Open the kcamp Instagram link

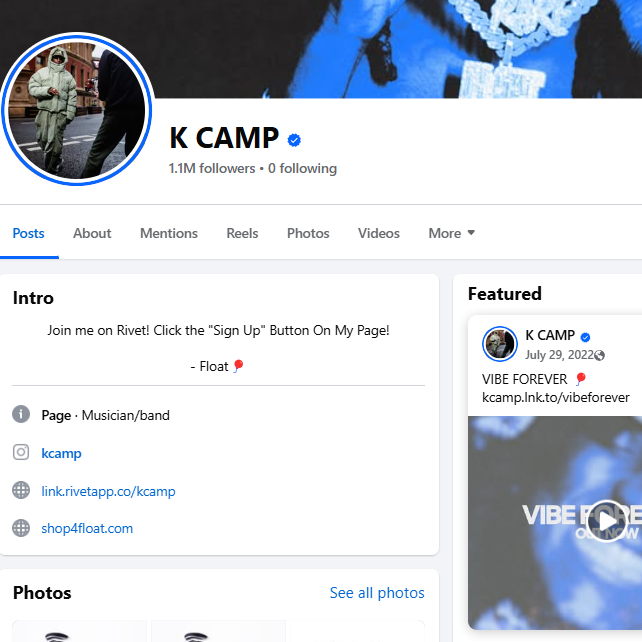(61, 453)
